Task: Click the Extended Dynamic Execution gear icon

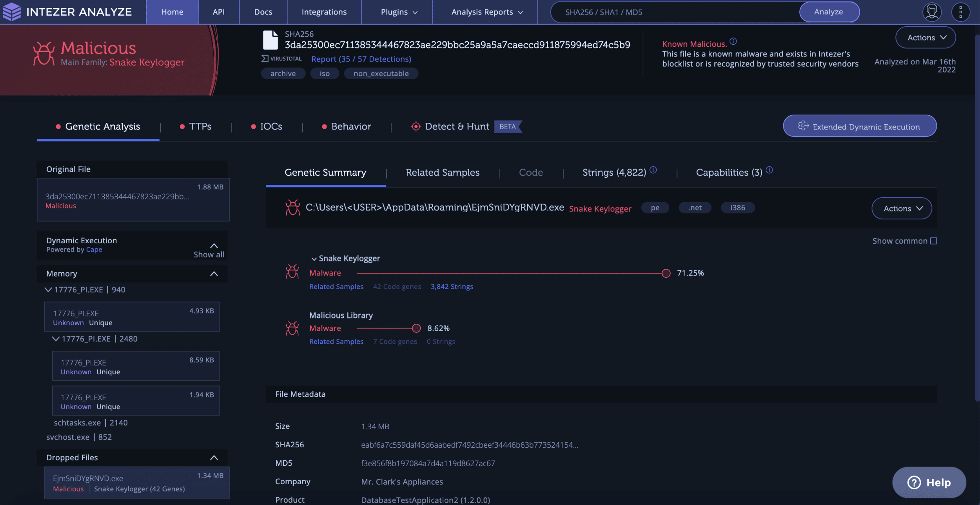Action: (803, 126)
